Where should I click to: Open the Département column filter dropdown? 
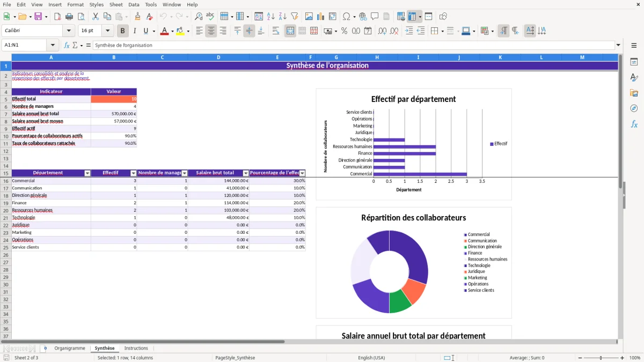[x=87, y=173]
